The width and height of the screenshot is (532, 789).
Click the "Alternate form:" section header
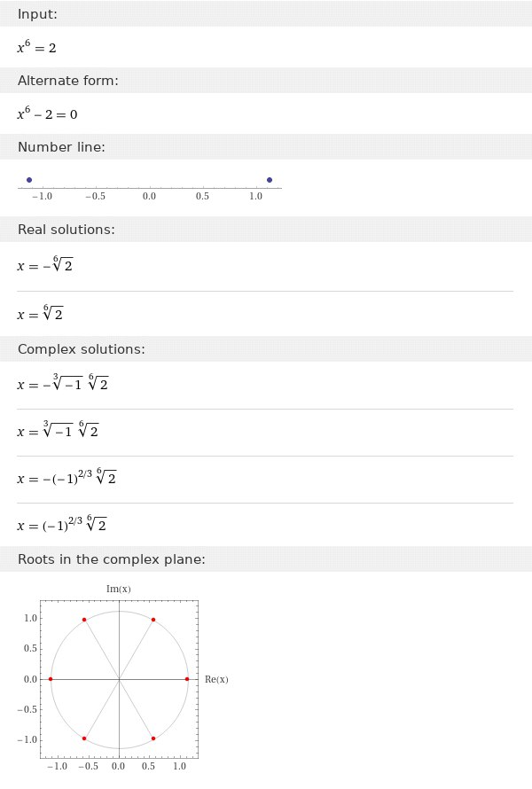pos(67,81)
